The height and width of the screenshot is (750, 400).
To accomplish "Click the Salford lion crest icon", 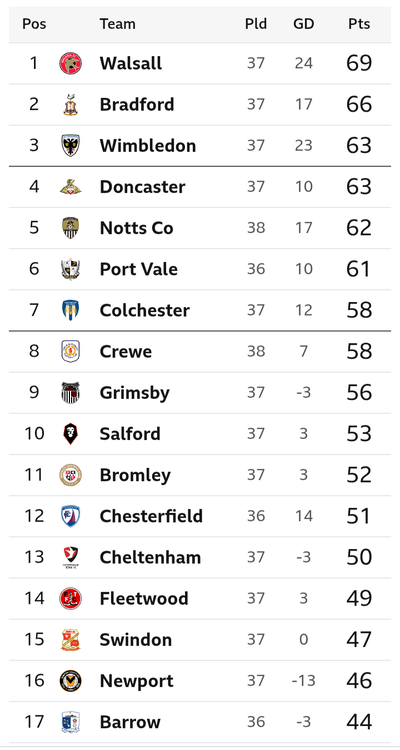I will pyautogui.click(x=70, y=433).
